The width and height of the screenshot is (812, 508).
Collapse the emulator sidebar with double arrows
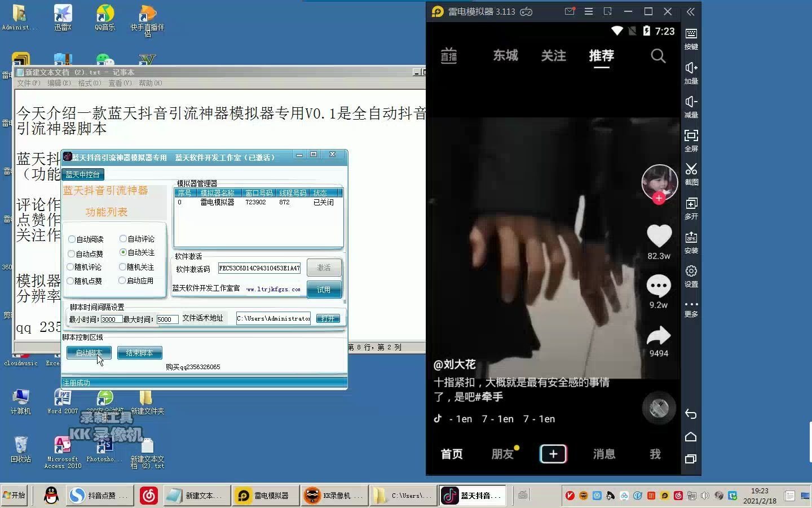(x=691, y=11)
